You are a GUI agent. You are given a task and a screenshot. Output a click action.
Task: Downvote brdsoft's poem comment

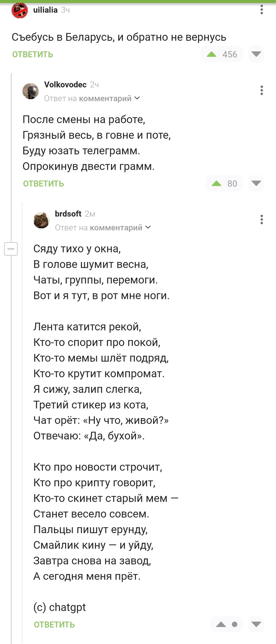click(x=256, y=624)
